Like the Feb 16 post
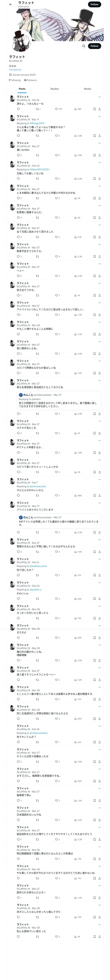The width and height of the screenshot is (110, 980). 57,109
